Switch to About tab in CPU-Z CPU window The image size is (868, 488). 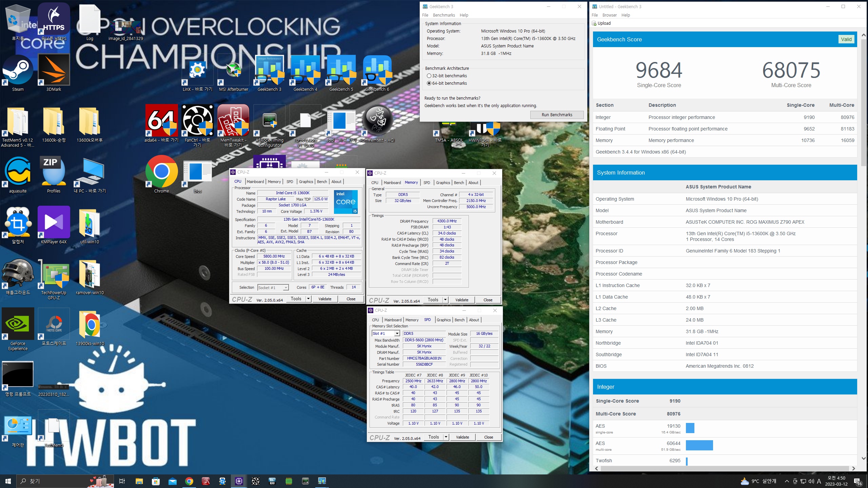click(x=336, y=182)
